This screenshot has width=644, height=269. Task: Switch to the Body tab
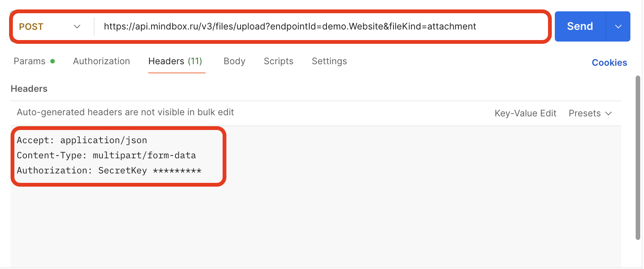pyautogui.click(x=234, y=61)
